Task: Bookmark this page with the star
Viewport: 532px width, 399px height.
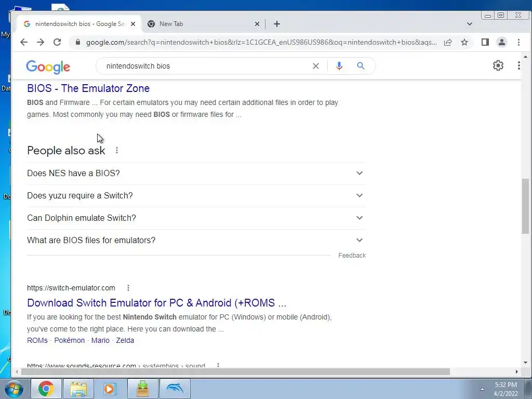Action: click(464, 42)
